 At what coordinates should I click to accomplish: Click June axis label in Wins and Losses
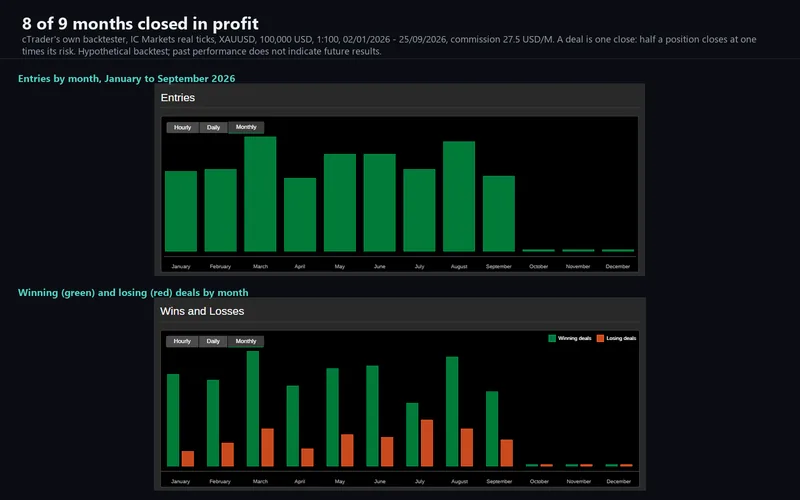coord(380,481)
